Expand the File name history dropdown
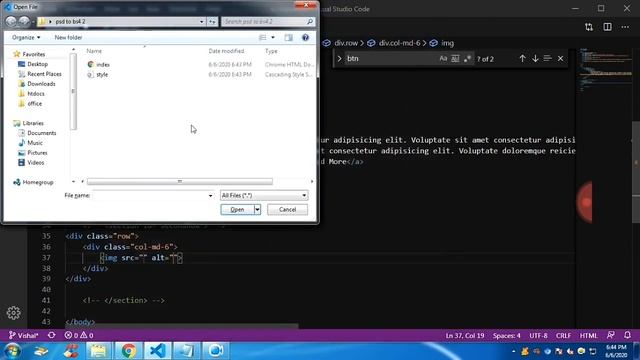The height and width of the screenshot is (360, 640). point(211,196)
